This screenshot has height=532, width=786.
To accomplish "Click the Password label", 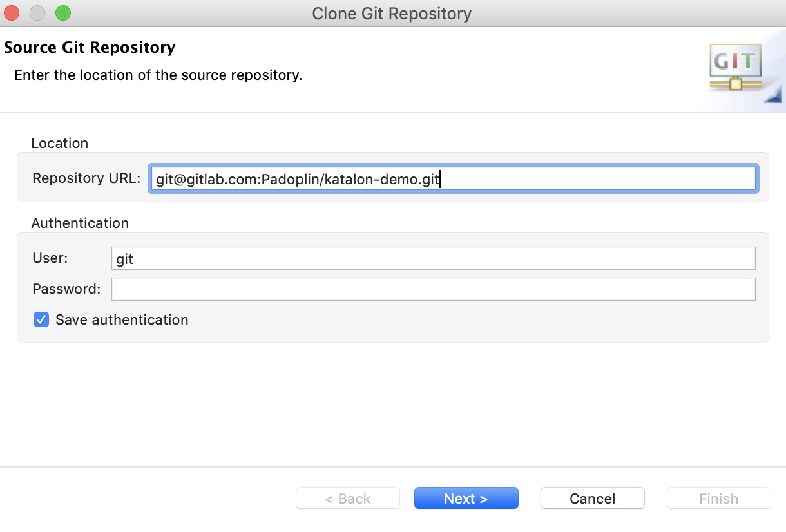I will (x=66, y=289).
